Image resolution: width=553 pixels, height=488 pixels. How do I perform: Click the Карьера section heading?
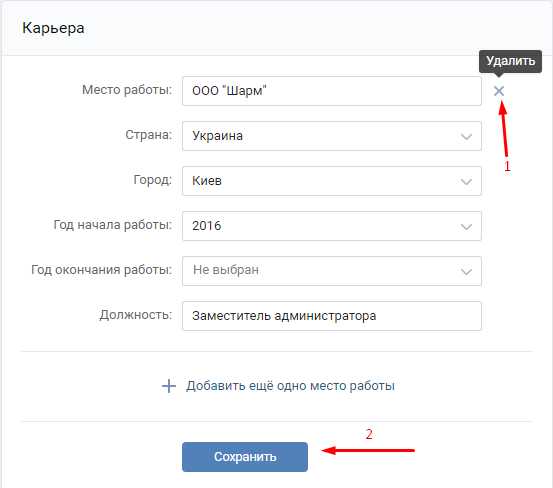click(x=53, y=28)
